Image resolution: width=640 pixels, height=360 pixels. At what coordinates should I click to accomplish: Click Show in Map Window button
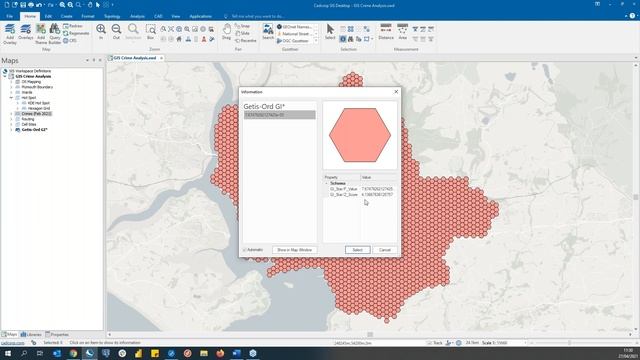click(294, 250)
